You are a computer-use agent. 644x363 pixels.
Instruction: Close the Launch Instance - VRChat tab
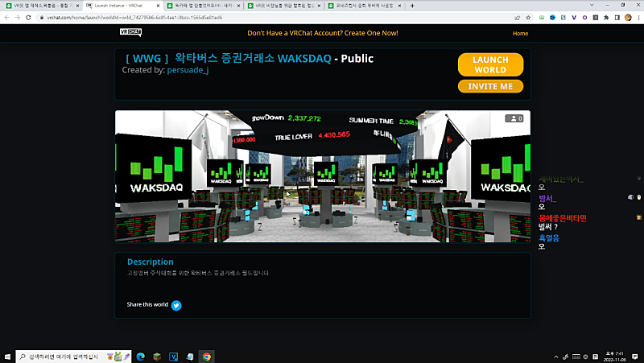point(158,6)
